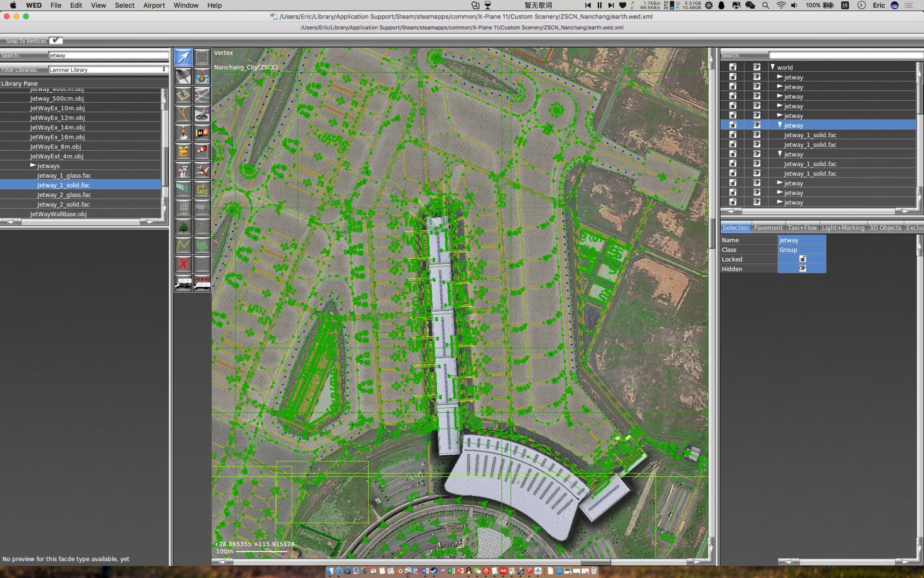Click the Library Pane horizontal scrollbar
Screen dimensions: 924x578
pos(80,221)
